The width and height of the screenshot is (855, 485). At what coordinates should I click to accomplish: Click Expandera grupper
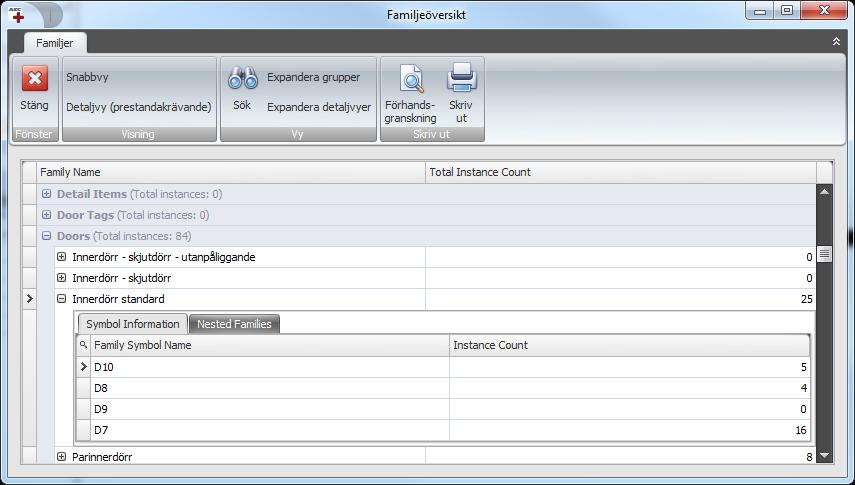click(x=314, y=77)
